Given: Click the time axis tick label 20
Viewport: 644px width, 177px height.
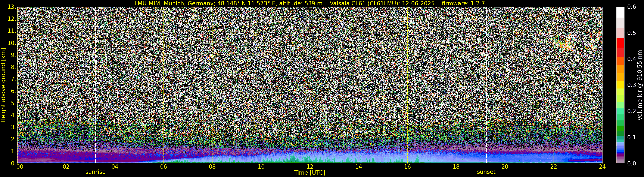Looking at the screenshot, I should [x=505, y=167].
